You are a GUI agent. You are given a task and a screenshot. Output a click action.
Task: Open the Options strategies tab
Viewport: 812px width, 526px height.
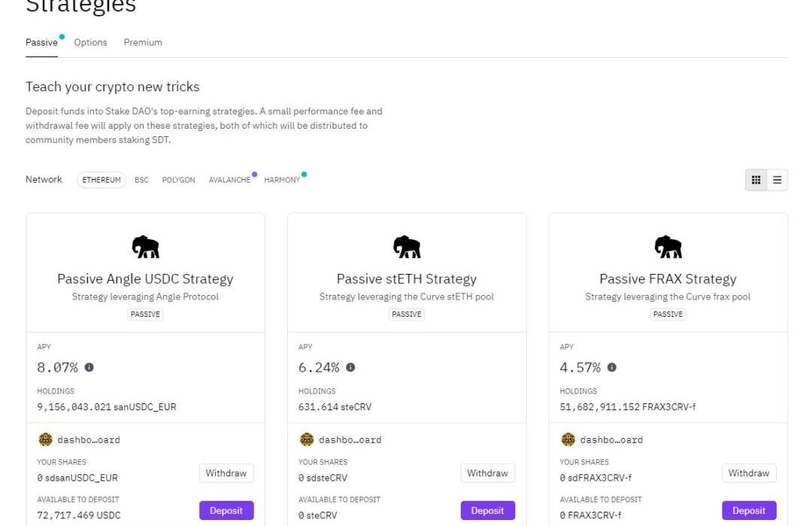tap(90, 42)
